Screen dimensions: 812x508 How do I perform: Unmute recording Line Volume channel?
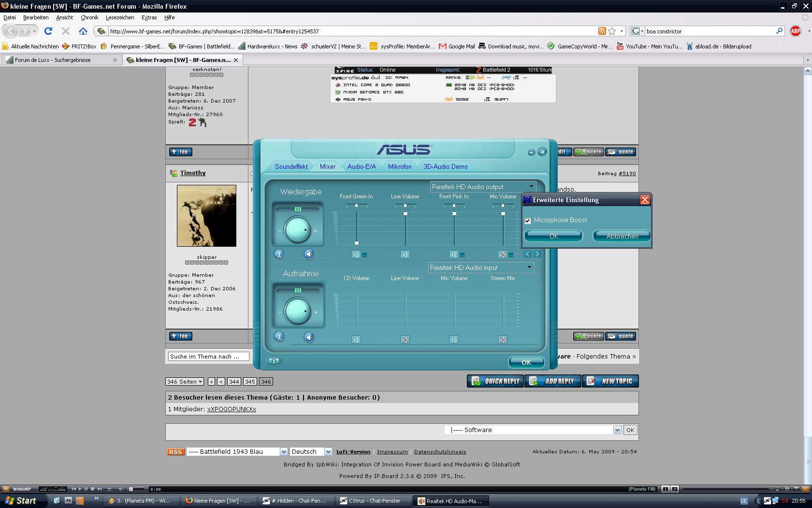[405, 340]
